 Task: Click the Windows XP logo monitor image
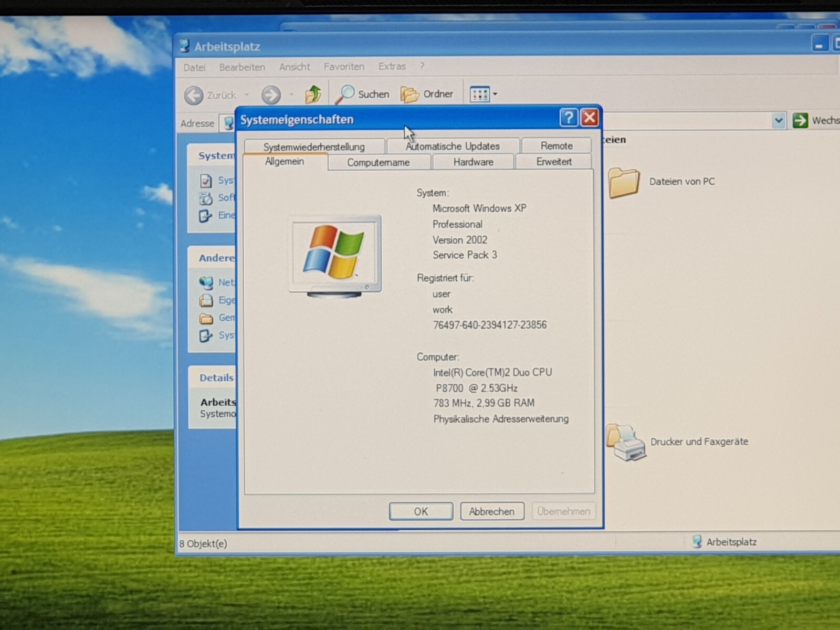coord(335,256)
